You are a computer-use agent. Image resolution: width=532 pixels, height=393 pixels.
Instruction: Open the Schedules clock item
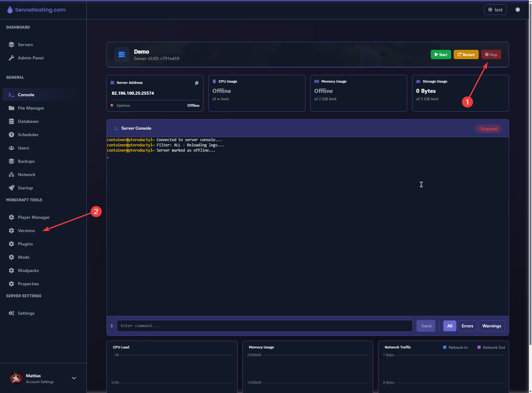click(28, 135)
